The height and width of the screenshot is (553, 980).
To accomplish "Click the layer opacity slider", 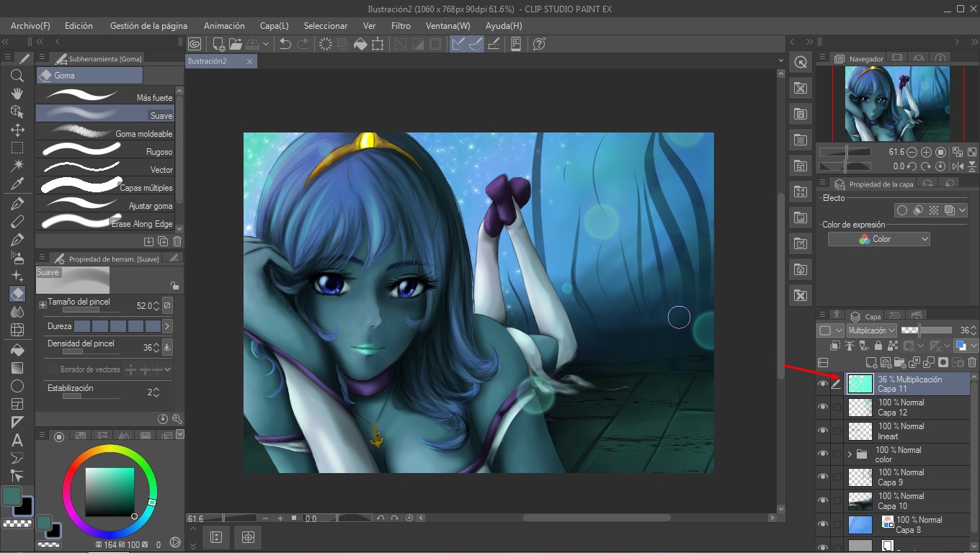I will click(x=927, y=331).
